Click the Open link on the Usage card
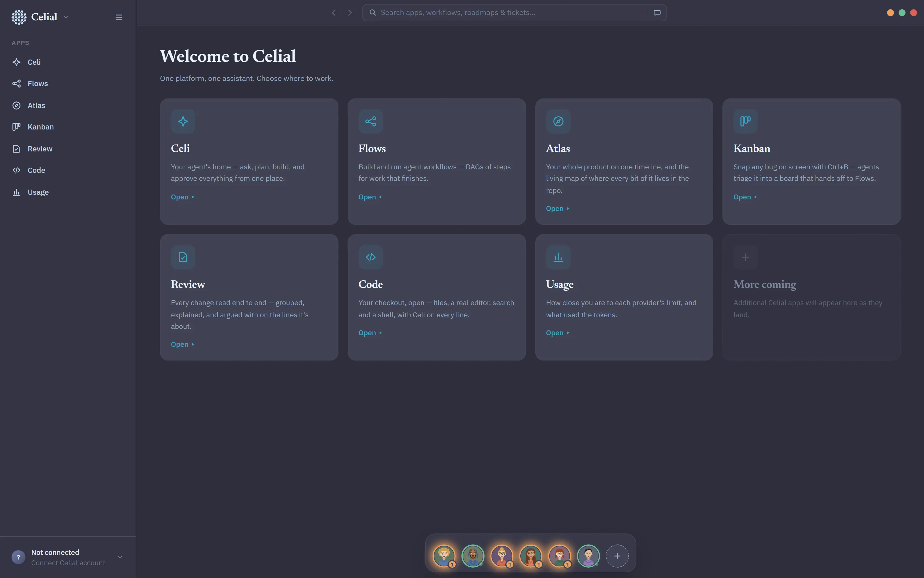The width and height of the screenshot is (924, 578). click(x=558, y=333)
